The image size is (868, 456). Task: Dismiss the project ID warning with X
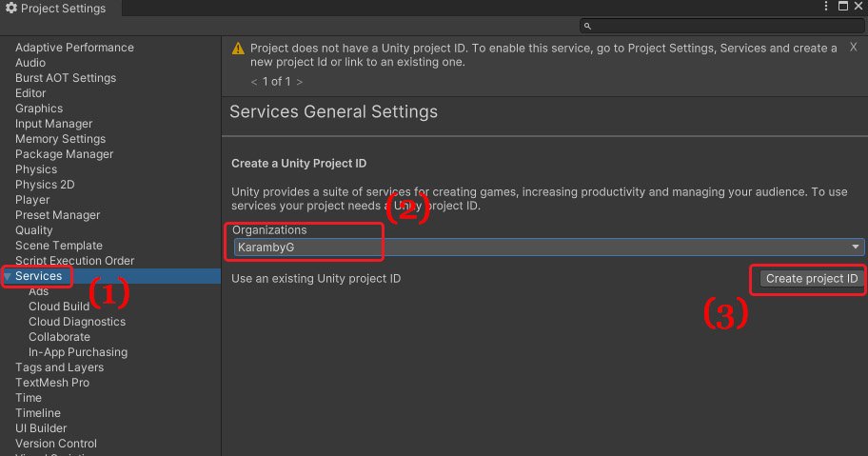[x=853, y=47]
